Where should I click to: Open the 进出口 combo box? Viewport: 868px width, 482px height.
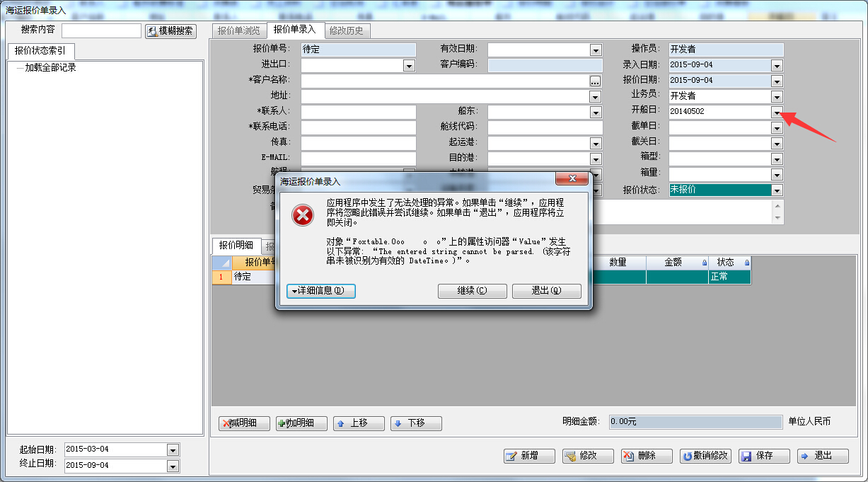409,64
